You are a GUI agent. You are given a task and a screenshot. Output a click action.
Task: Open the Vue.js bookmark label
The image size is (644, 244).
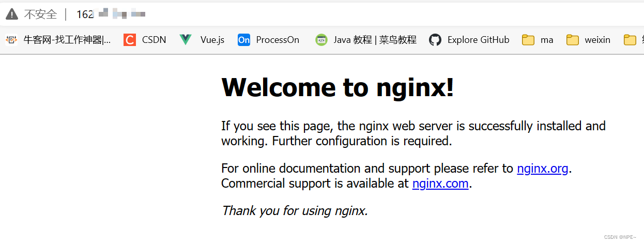pyautogui.click(x=212, y=40)
